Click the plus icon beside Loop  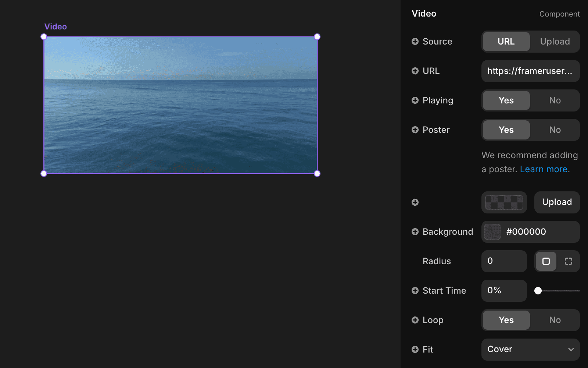415,320
